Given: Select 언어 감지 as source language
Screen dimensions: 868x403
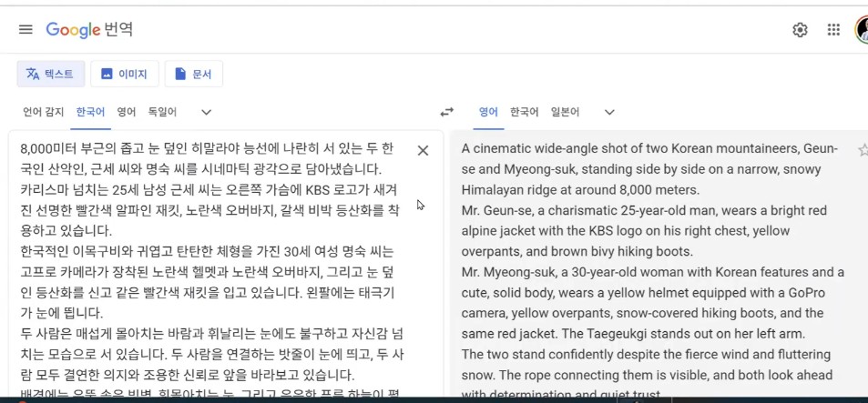Looking at the screenshot, I should 43,112.
